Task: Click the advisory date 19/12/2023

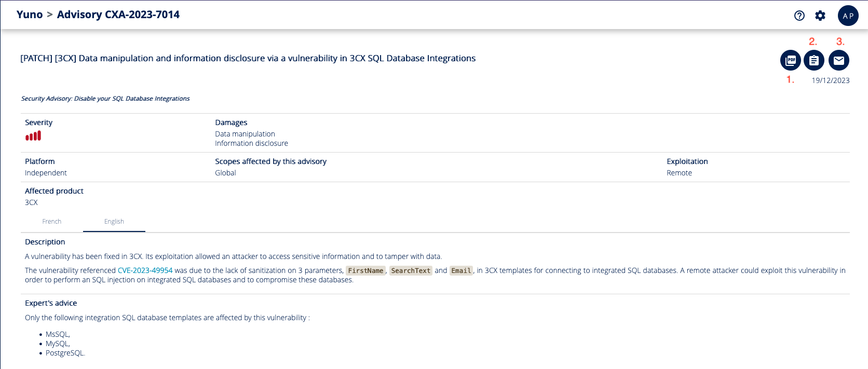Action: (x=831, y=80)
